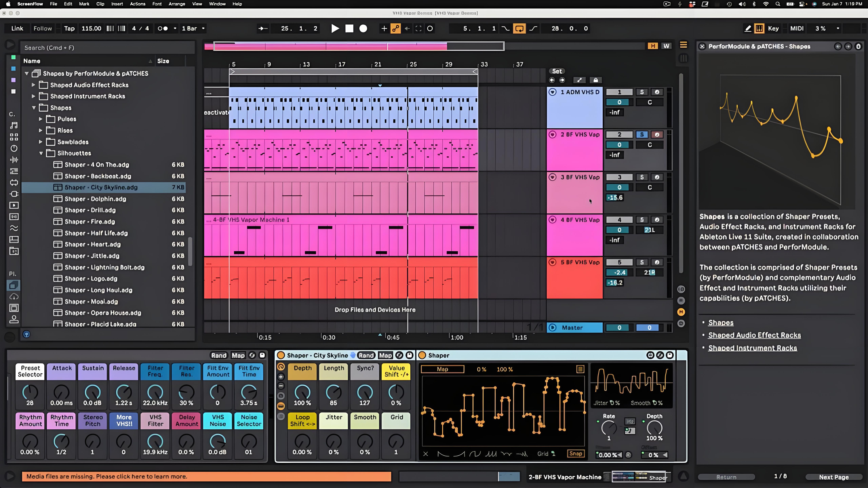
Task: Switch to Session view icon
Action: [683, 58]
